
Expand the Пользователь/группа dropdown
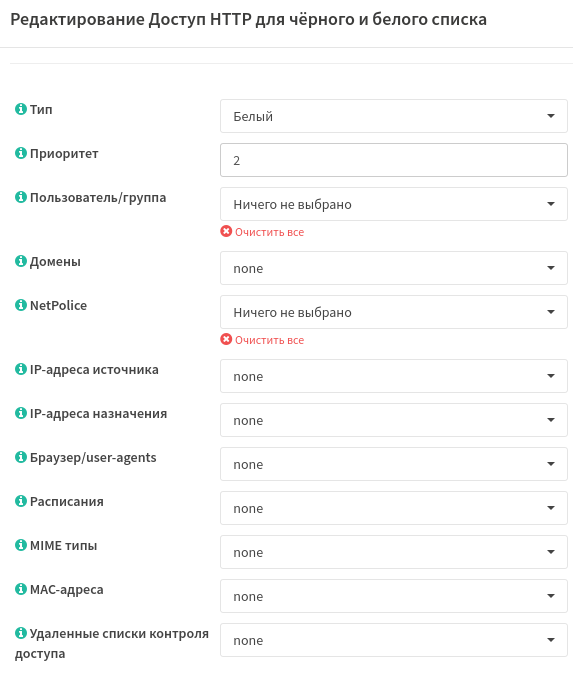(394, 204)
